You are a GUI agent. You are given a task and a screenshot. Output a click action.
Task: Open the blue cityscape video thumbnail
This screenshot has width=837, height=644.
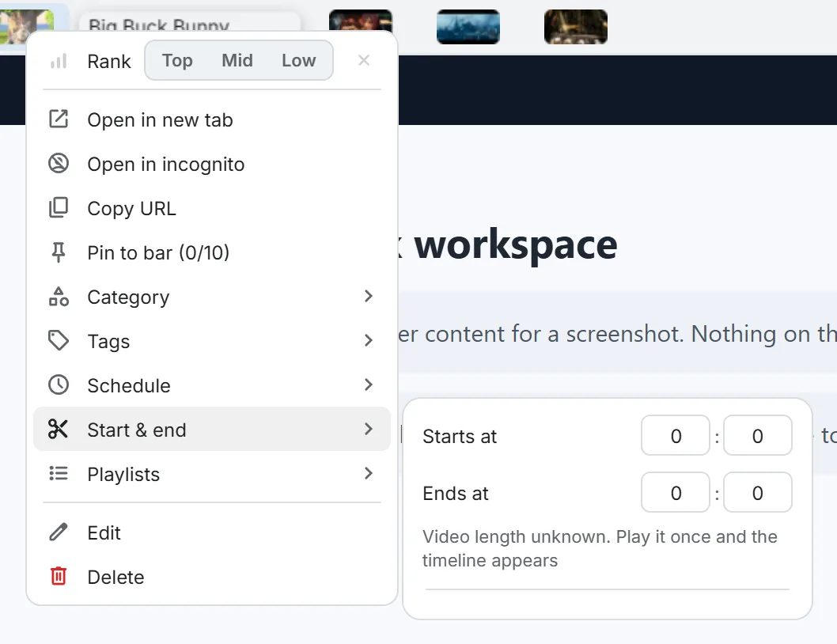pyautogui.click(x=468, y=27)
